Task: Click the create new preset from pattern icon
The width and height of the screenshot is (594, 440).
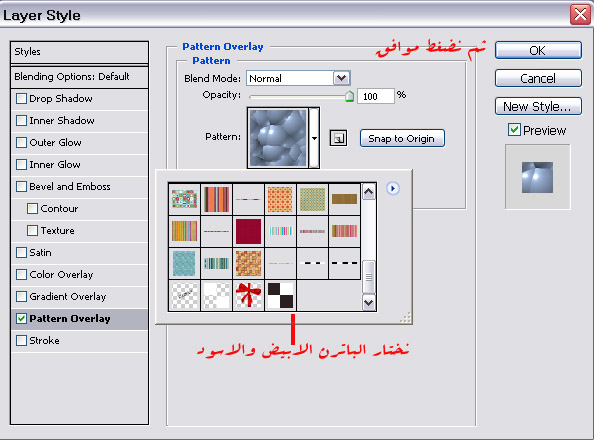Action: click(x=338, y=138)
